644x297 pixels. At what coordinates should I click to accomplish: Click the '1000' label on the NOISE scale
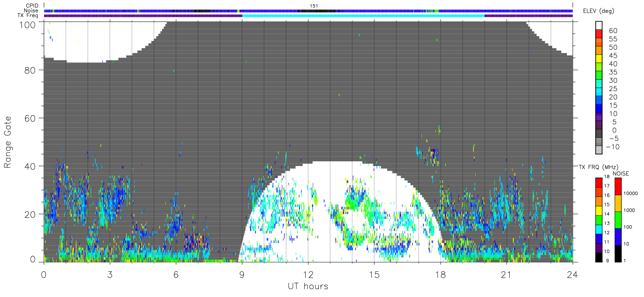[x=629, y=210]
